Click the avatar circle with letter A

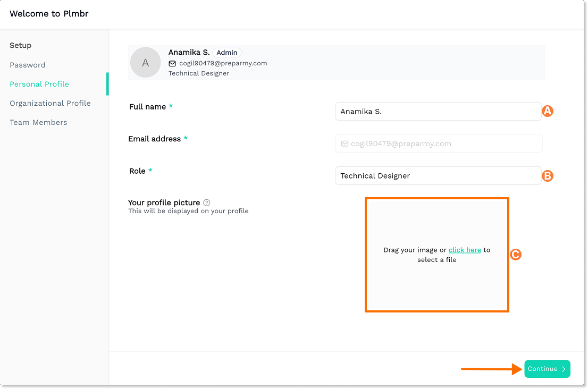point(146,63)
